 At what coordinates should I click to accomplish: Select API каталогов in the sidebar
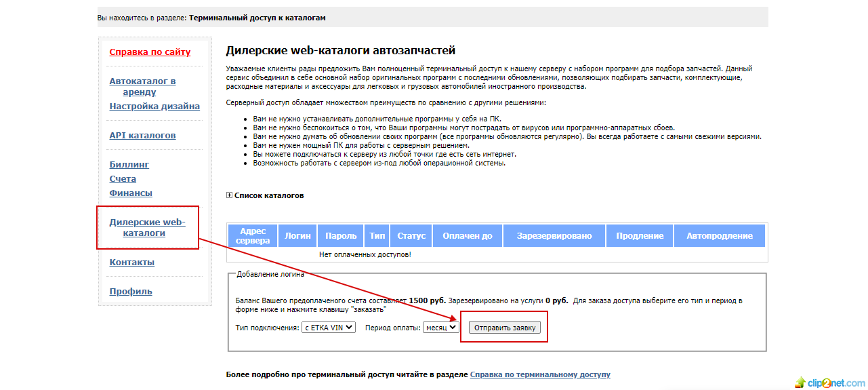coord(142,136)
